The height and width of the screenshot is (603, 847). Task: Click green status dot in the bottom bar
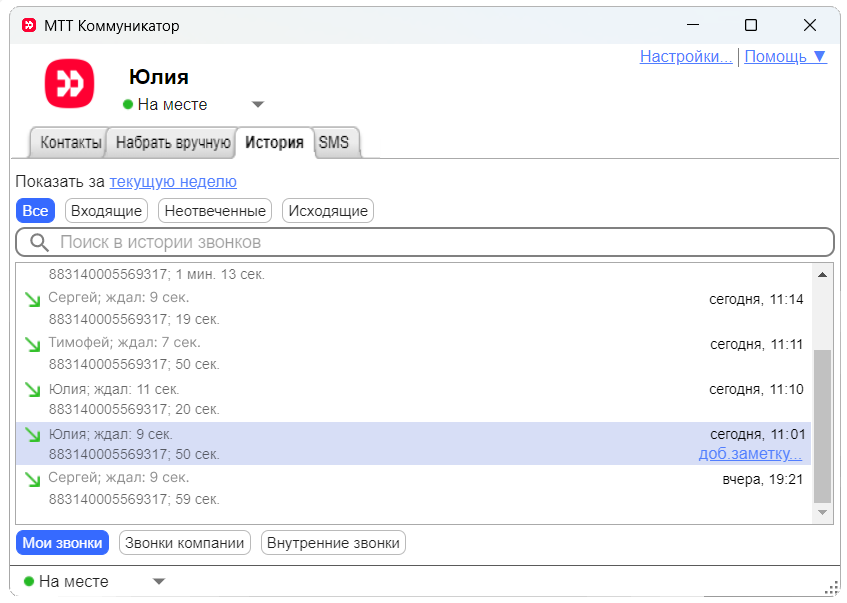29,581
